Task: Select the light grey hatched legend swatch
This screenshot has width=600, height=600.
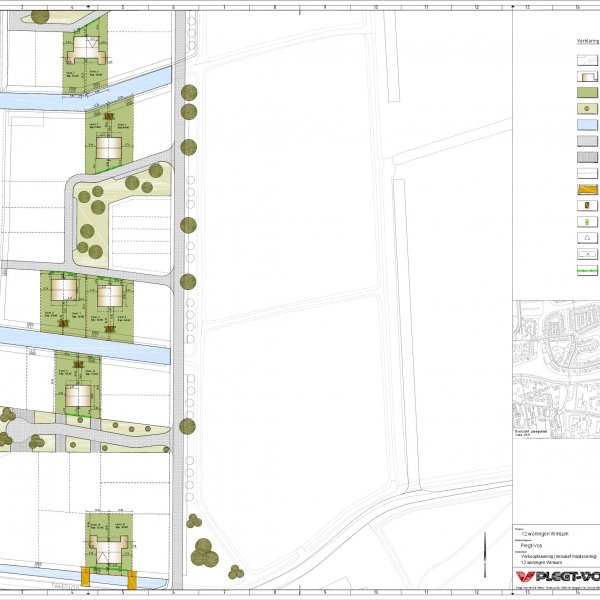Action: tap(587, 141)
